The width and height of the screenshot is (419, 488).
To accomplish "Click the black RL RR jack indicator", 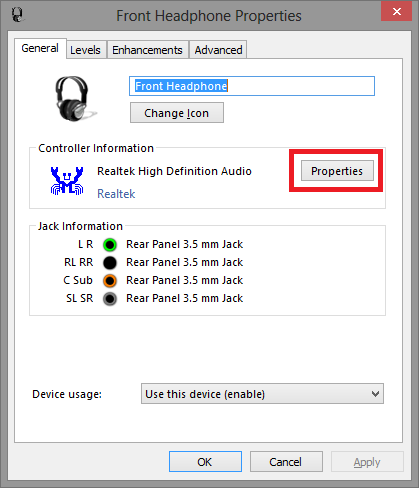I will point(110,263).
